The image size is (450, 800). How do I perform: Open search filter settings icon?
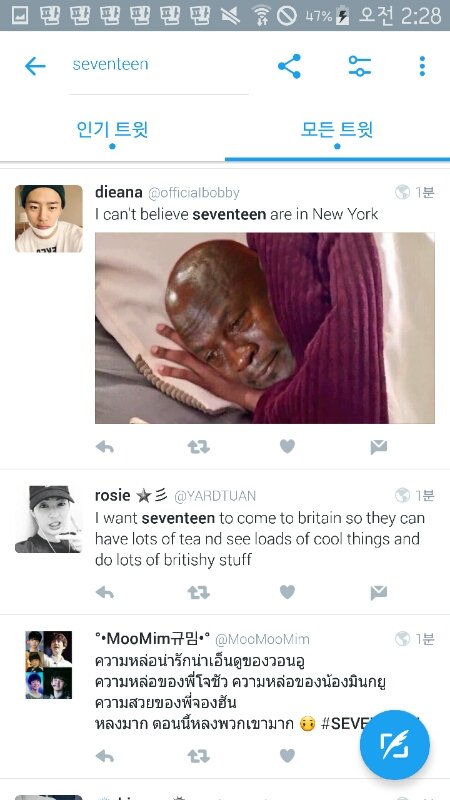pos(360,66)
